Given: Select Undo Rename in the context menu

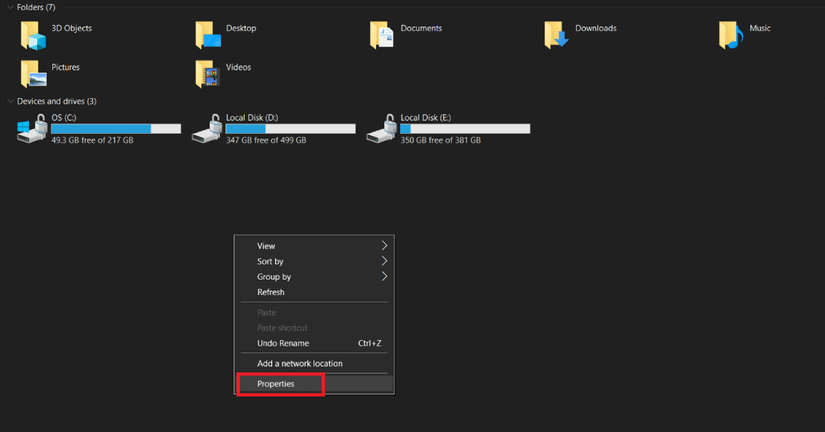Looking at the screenshot, I should (314, 343).
